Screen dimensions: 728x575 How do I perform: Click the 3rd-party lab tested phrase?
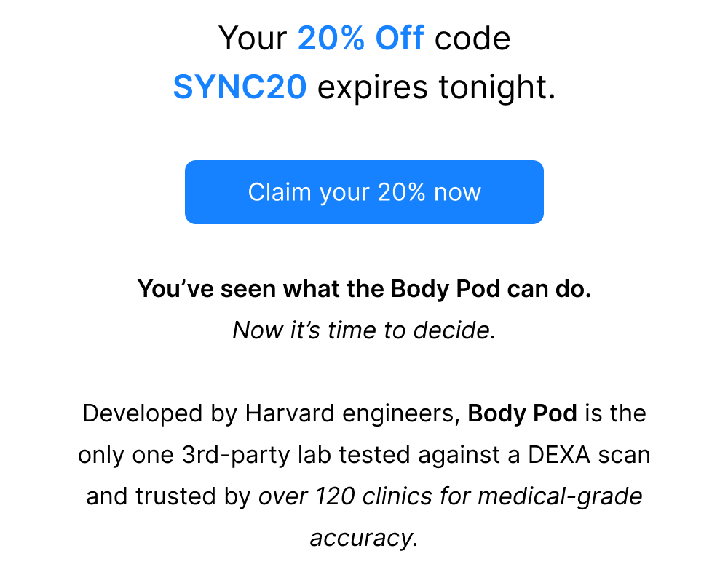tap(296, 455)
